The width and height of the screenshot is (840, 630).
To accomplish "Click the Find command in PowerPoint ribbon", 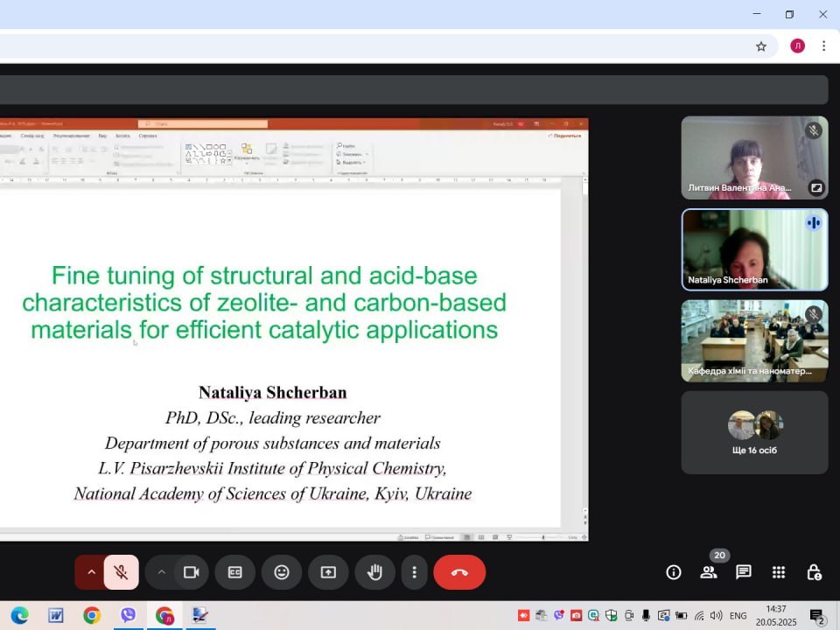I will click(346, 146).
